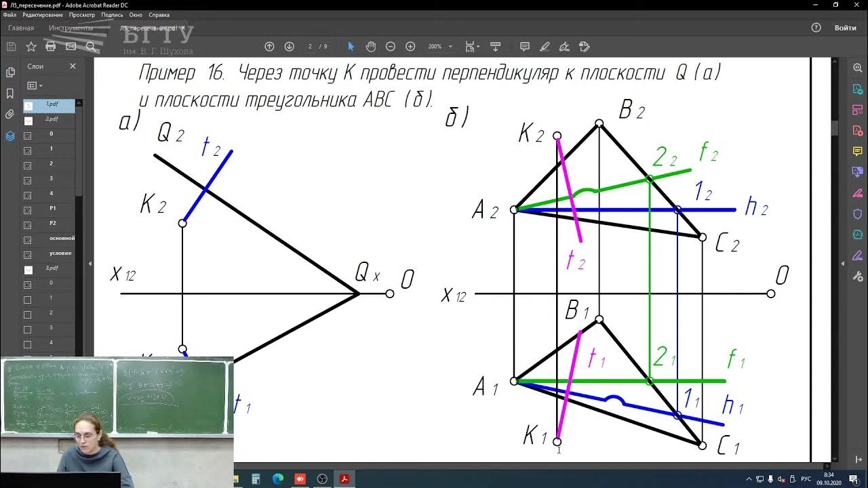Go to next page arrow
This screenshot has width=868, height=488.
pos(289,47)
